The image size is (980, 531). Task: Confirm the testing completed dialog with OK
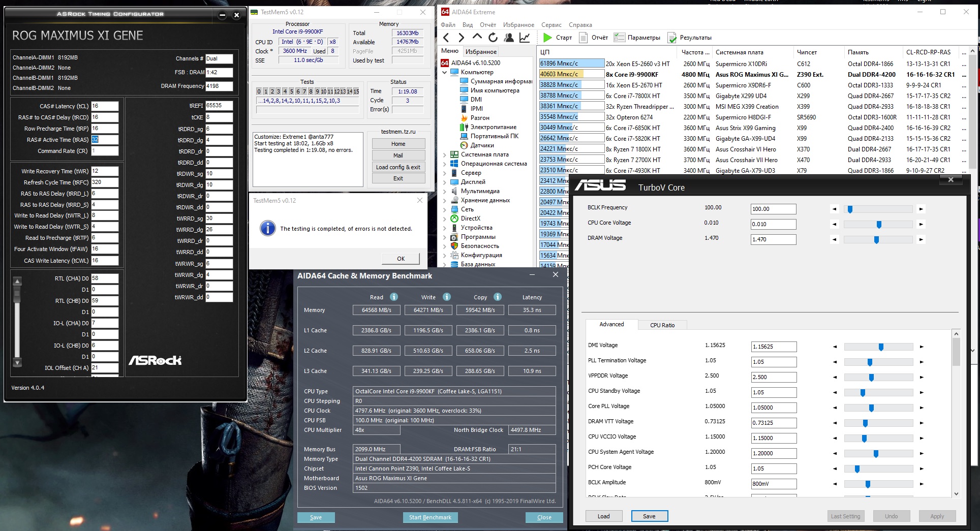click(401, 259)
